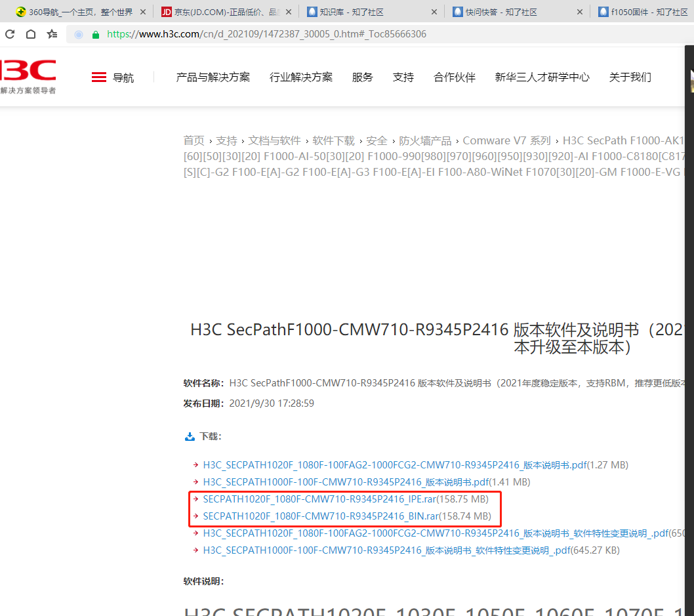
Task: Switch to the 360导航 tab
Action: [x=81, y=12]
